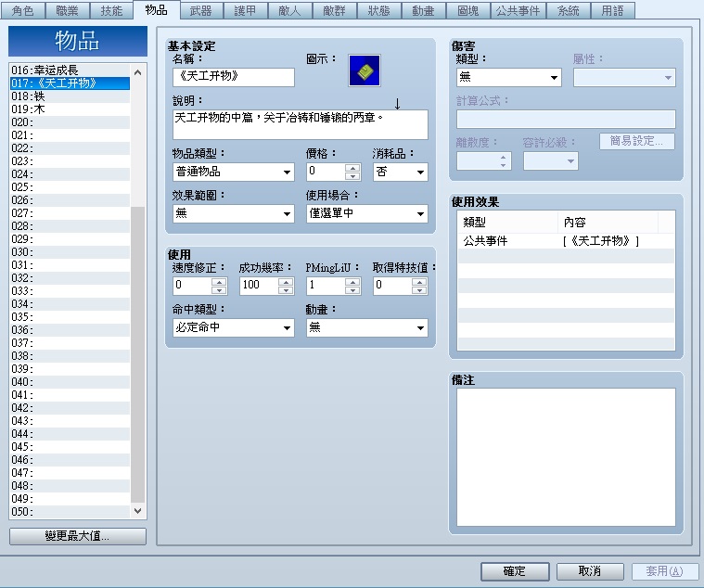The width and height of the screenshot is (704, 588).
Task: Open the 用語 tab
Action: (x=613, y=10)
